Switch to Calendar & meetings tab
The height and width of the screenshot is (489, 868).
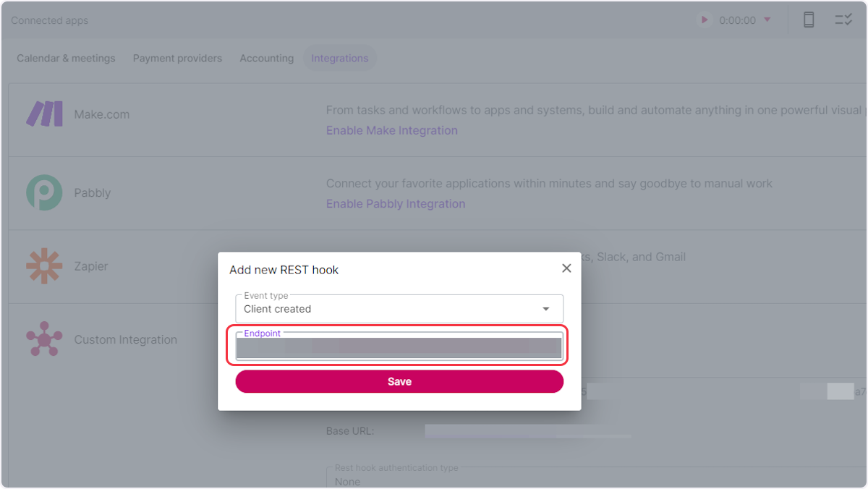tap(66, 58)
